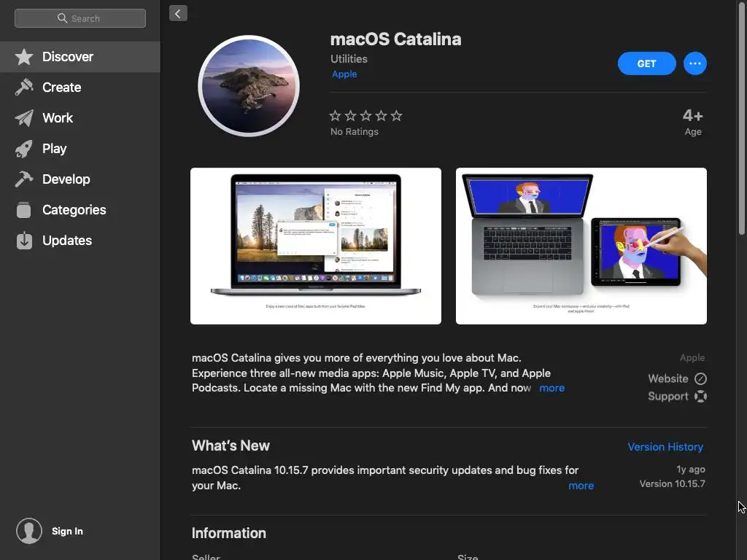Click the macOS Catalina title
The width and height of the screenshot is (747, 560).
click(396, 39)
